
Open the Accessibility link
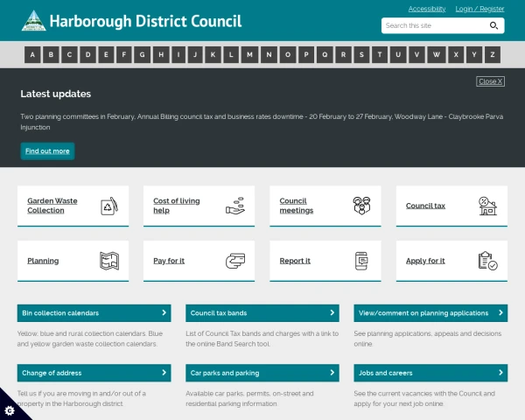point(427,9)
